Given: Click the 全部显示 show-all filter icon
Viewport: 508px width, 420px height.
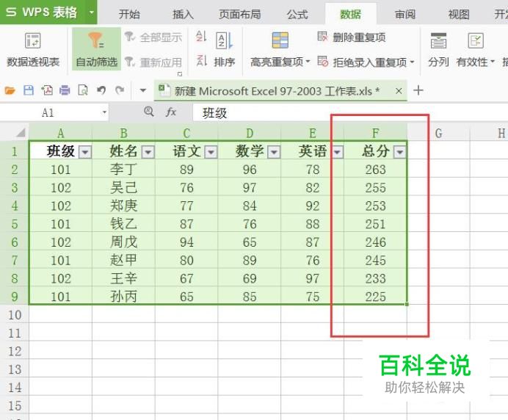Looking at the screenshot, I should point(130,37).
